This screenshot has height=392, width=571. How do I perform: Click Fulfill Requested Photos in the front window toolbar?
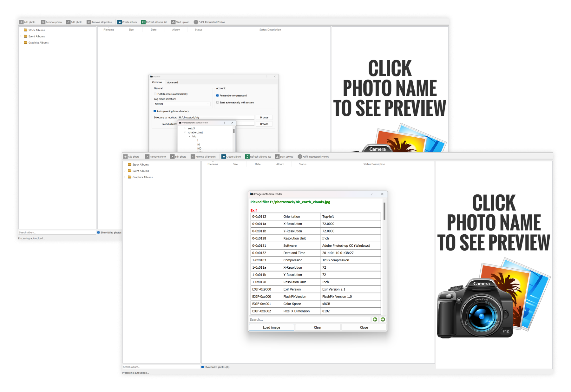click(313, 157)
